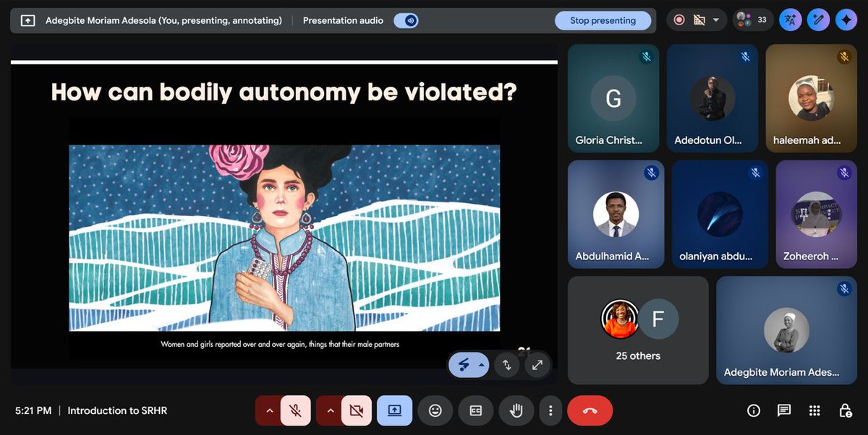Open the 25 others tile
The image size is (868, 435).
click(x=638, y=330)
